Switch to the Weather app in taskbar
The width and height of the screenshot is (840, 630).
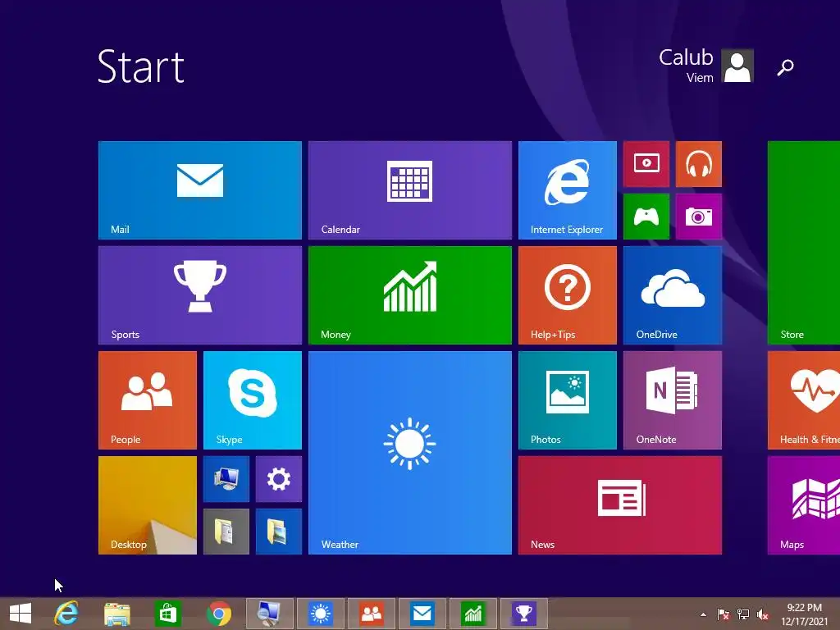click(x=321, y=614)
